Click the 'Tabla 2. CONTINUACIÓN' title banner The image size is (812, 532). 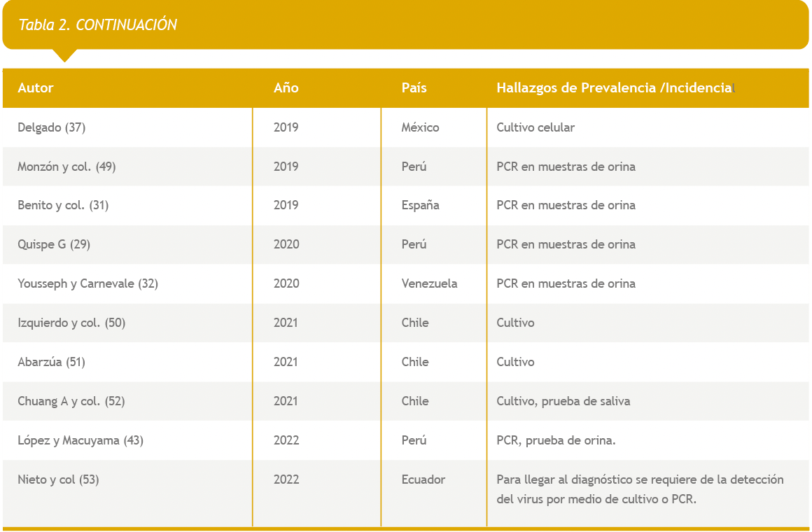click(x=98, y=25)
